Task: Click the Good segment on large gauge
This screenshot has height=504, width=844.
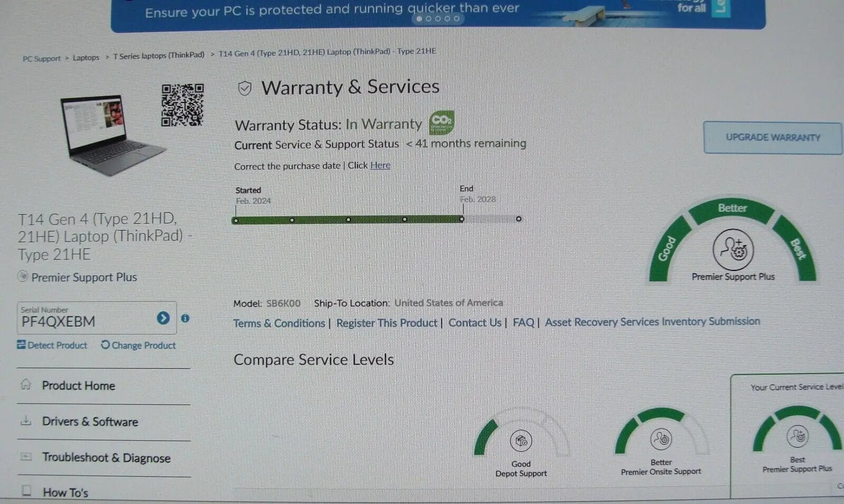Action: tap(668, 248)
